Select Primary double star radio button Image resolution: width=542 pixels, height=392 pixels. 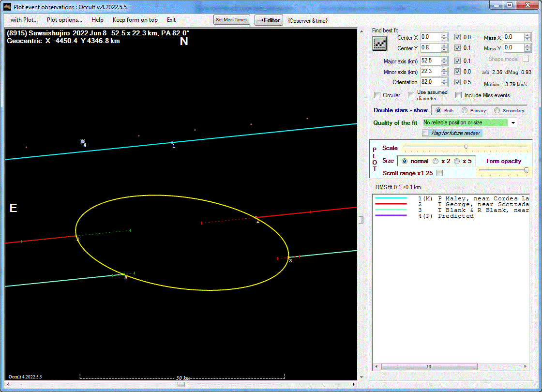pyautogui.click(x=465, y=110)
